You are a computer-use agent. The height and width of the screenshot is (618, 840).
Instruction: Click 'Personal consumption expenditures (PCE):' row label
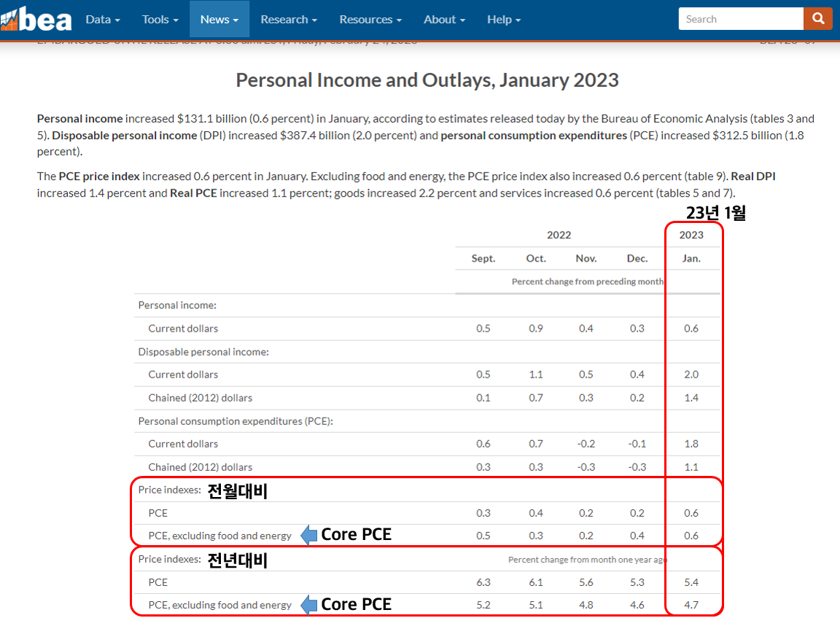(x=236, y=421)
